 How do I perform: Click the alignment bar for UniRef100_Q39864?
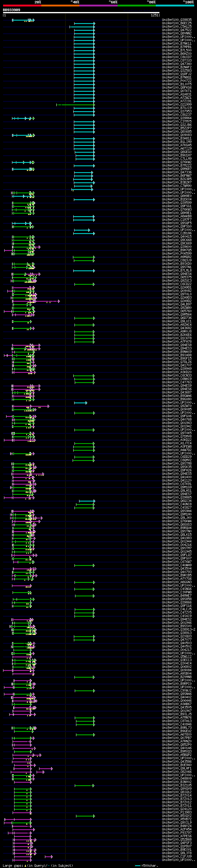coord(23,118)
